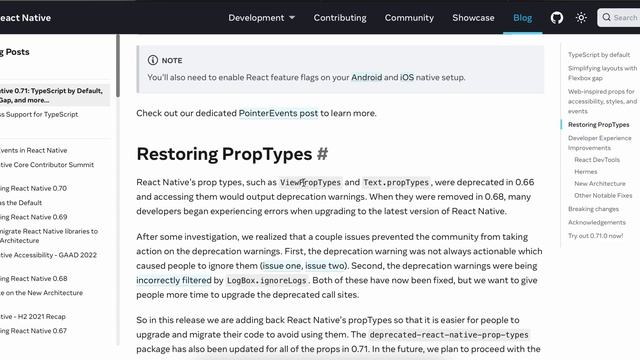This screenshot has height=360, width=640.
Task: Open the Showcase nav item
Action: tap(473, 18)
